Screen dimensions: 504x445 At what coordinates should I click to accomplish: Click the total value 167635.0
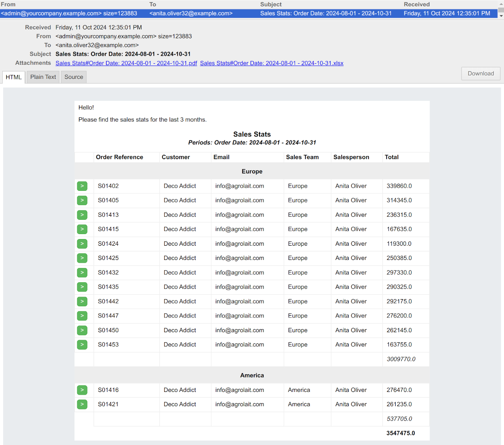point(399,229)
